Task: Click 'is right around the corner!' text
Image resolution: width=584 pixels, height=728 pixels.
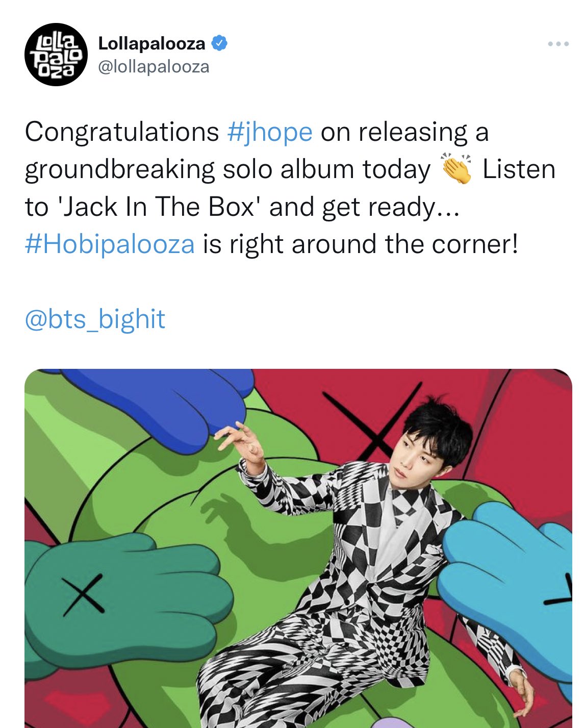Action: point(361,244)
